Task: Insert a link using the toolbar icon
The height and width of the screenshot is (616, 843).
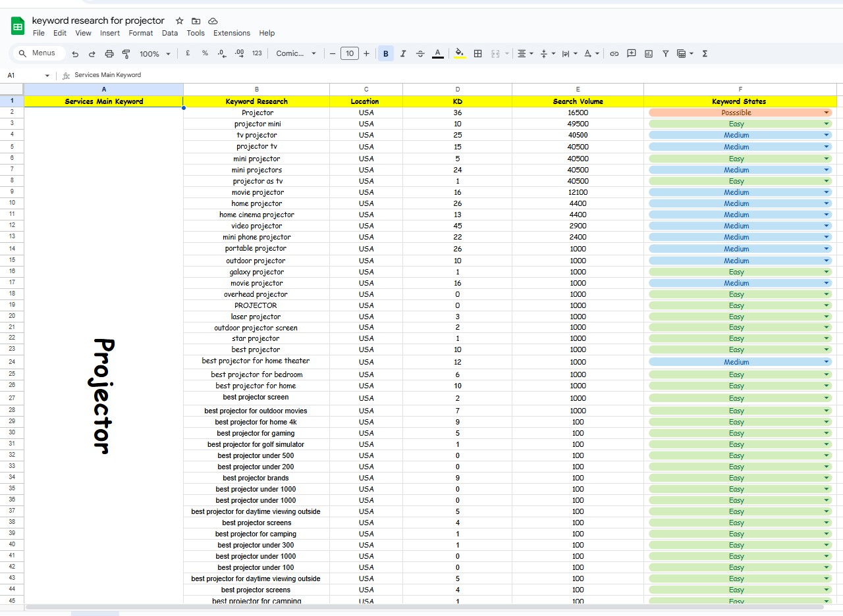Action: 613,53
